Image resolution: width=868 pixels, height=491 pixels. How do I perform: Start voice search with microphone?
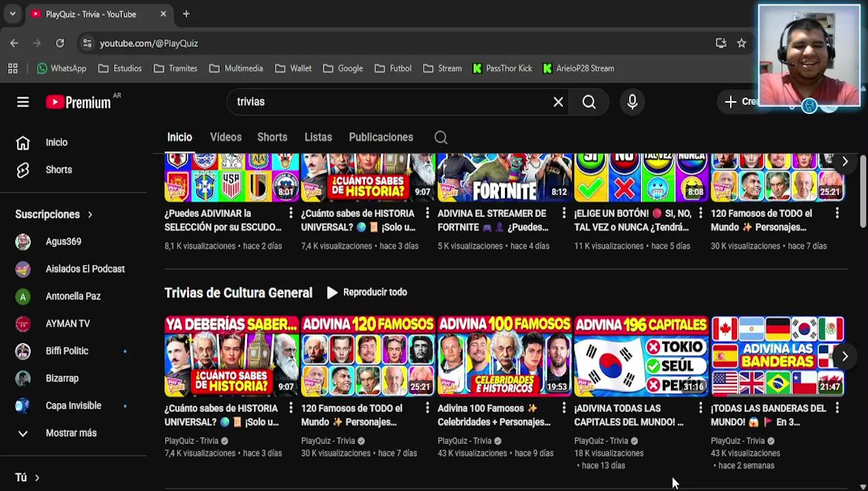(x=632, y=102)
